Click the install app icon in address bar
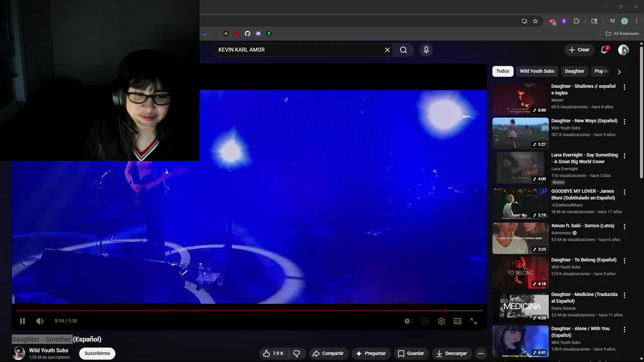The height and width of the screenshot is (362, 644). 524,21
